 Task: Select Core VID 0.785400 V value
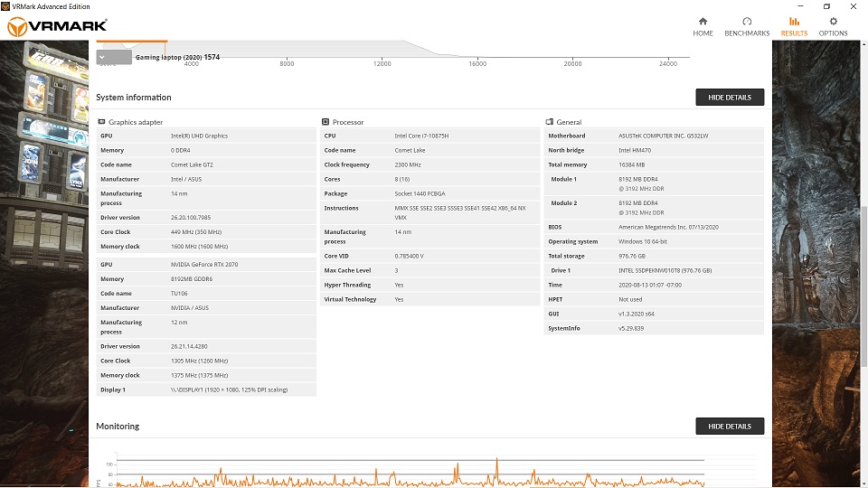pyautogui.click(x=409, y=256)
